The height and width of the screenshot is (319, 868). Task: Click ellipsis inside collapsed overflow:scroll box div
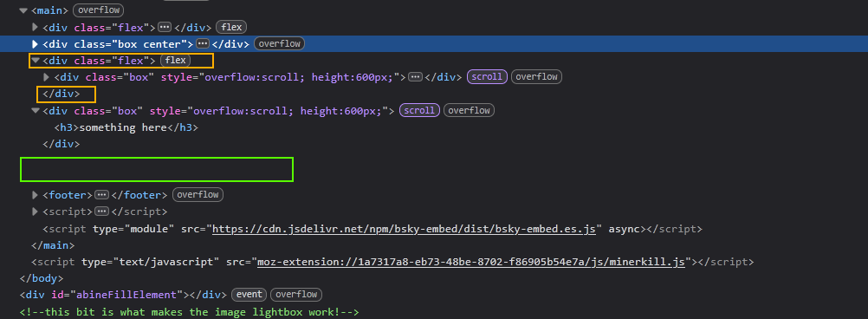click(415, 77)
